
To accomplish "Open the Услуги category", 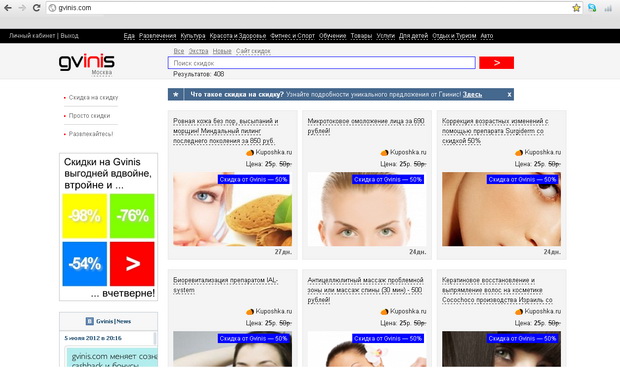I will (386, 36).
